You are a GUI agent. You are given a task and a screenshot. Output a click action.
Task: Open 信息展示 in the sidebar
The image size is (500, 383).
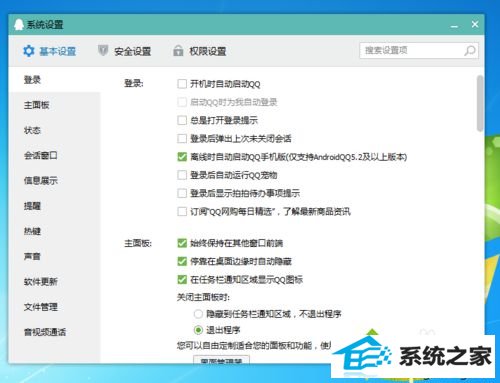(x=55, y=181)
